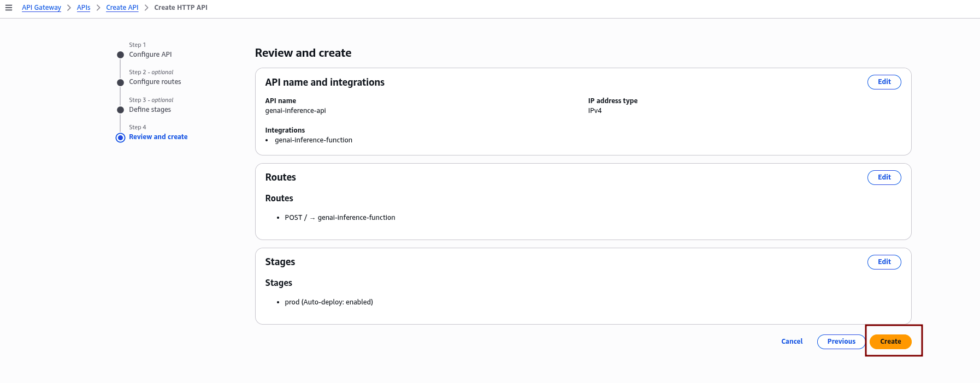
Task: Click the Step 1 circle marker
Action: [121, 55]
